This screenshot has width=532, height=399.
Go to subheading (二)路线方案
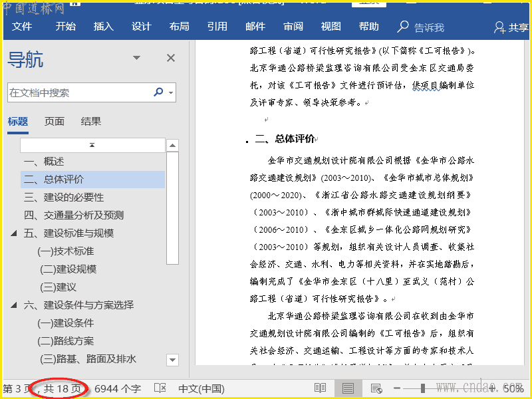tap(65, 341)
